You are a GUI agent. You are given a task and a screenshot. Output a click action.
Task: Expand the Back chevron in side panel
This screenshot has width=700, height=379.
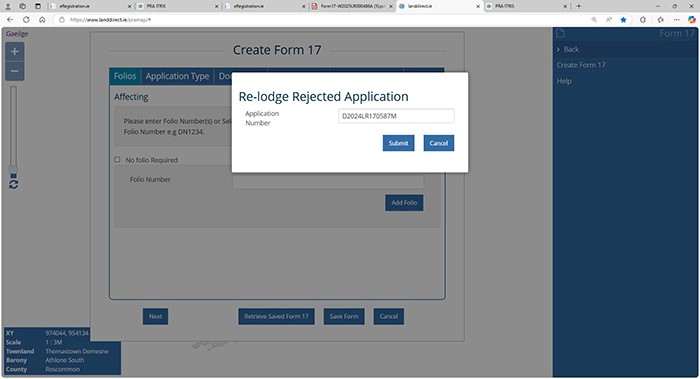558,49
